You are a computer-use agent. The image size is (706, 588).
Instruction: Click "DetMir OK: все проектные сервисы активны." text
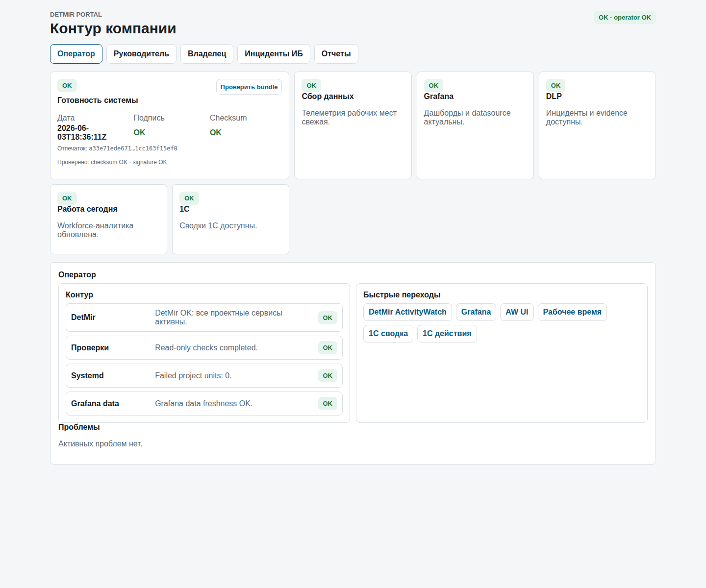tap(219, 318)
